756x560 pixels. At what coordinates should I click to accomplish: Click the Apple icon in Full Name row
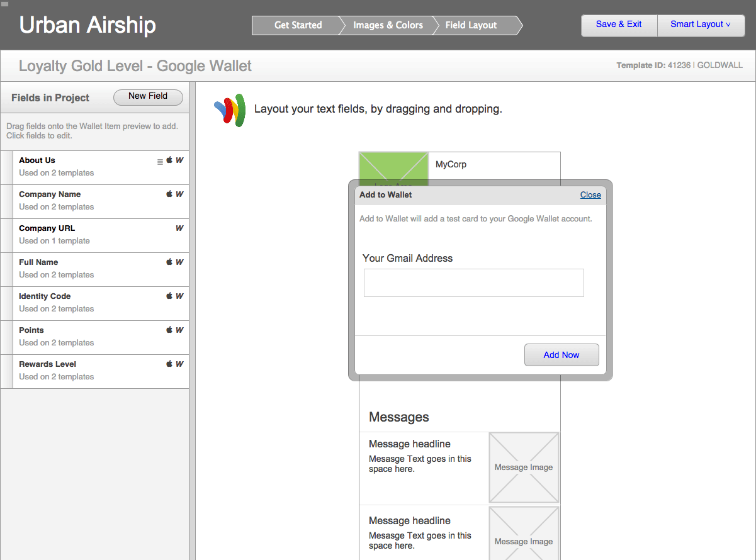(169, 262)
